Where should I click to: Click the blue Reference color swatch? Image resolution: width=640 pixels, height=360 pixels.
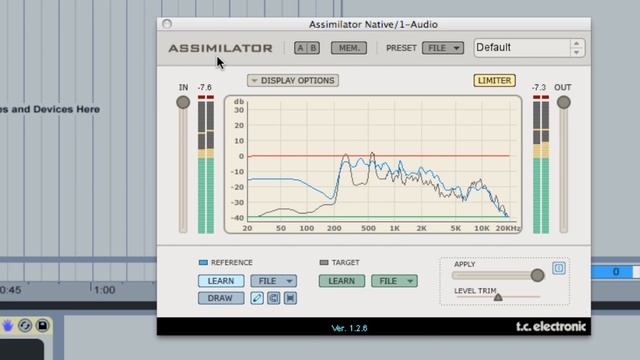pos(203,262)
